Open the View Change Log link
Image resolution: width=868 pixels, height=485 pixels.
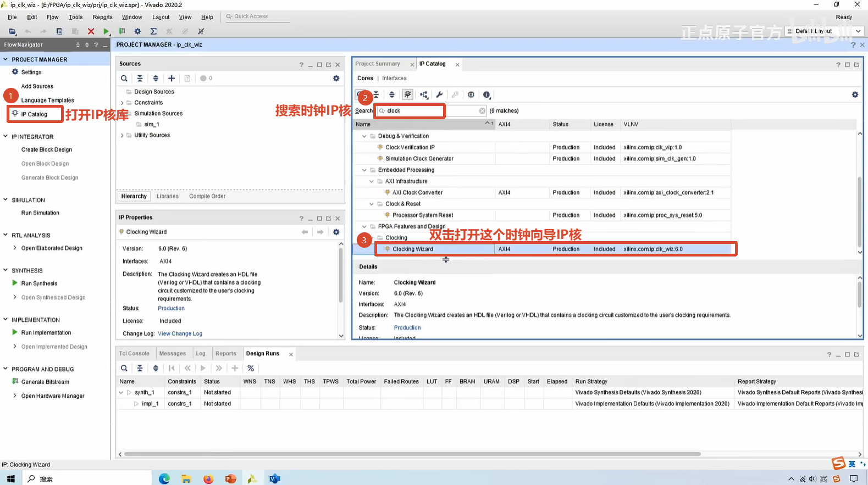point(180,334)
